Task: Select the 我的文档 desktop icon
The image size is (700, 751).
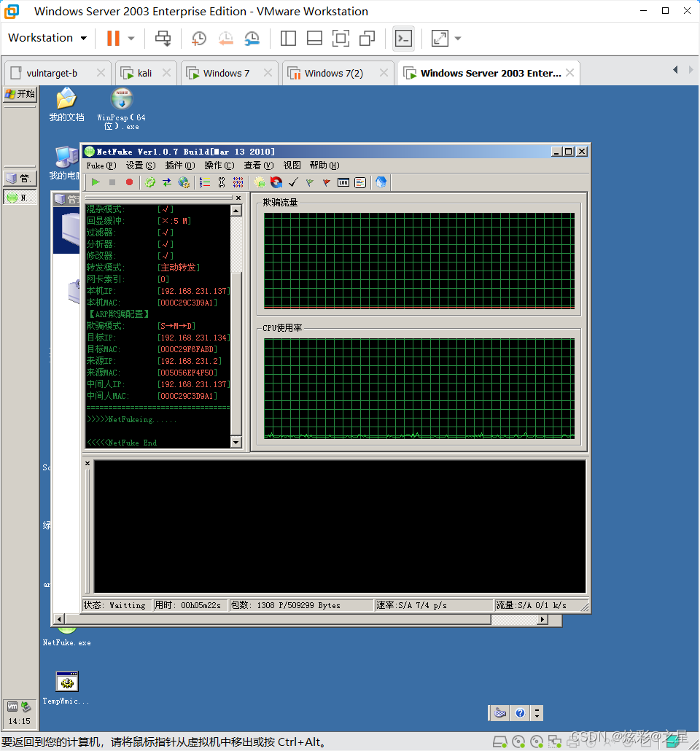Action: pos(66,105)
